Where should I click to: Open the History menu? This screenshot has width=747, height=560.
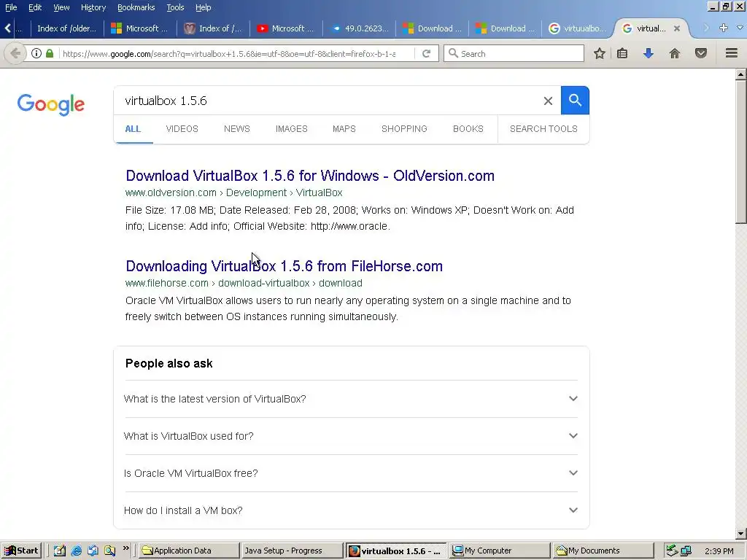click(93, 7)
